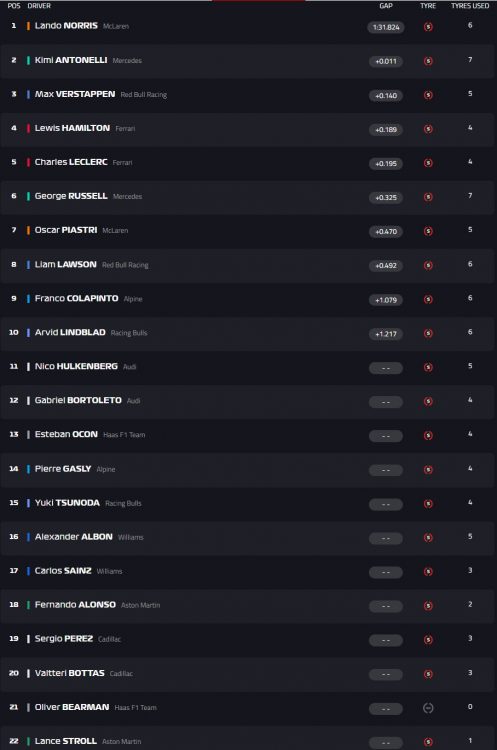Open Lewis Hamilton's driver name
Viewport: 497px width, 750px height.
(x=72, y=128)
